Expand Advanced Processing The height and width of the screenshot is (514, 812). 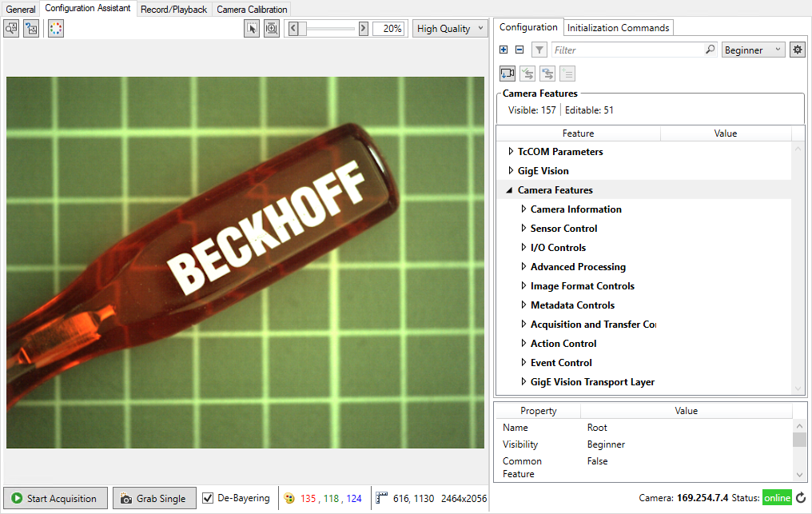pos(523,266)
